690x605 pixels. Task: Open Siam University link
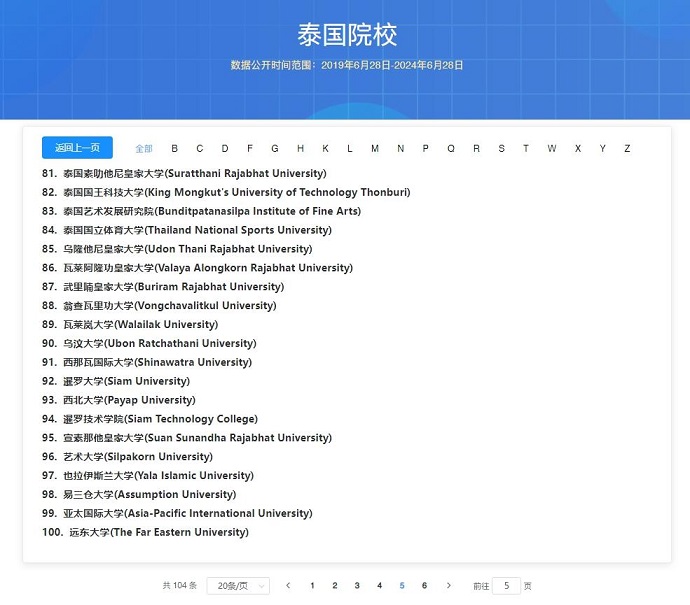click(x=126, y=381)
